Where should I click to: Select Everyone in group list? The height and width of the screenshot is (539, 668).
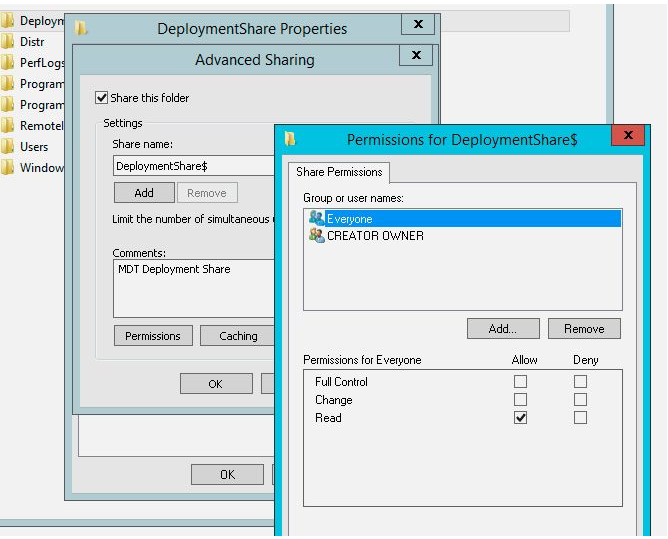[463, 218]
